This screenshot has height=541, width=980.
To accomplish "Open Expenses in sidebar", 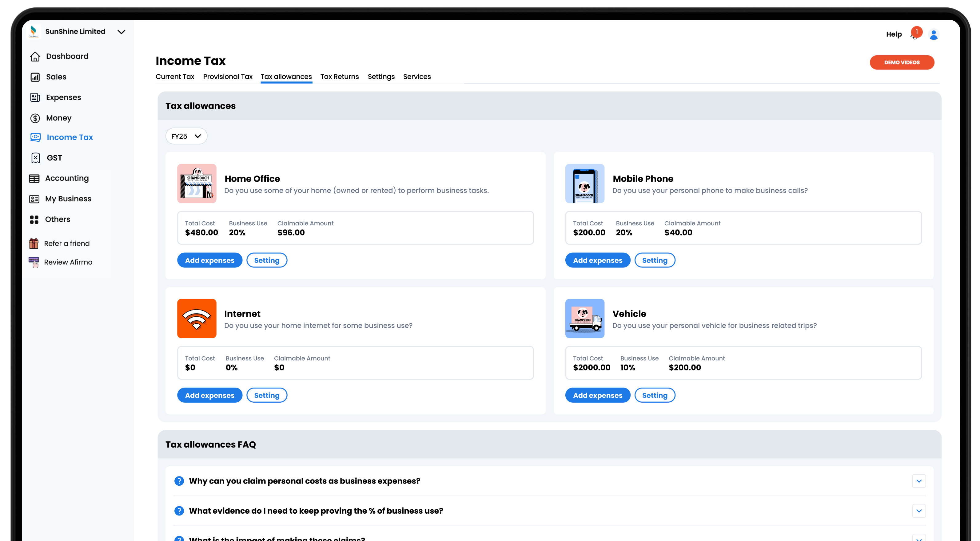I will click(64, 97).
